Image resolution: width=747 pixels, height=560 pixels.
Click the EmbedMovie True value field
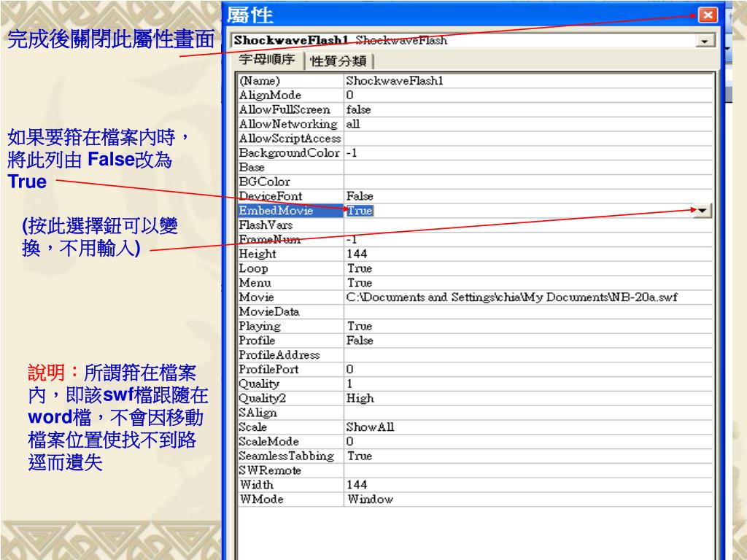(x=519, y=211)
